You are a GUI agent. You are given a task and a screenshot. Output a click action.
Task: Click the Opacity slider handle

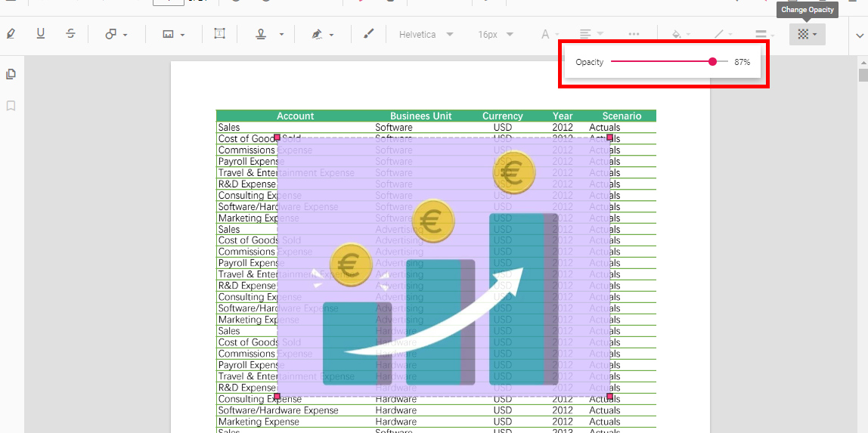click(x=712, y=62)
